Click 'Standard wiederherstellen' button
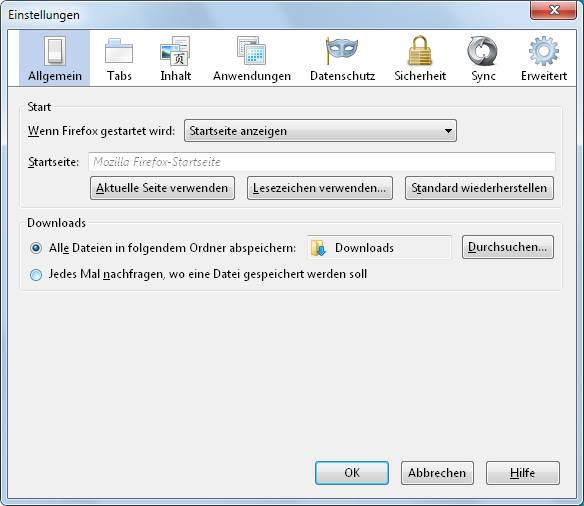 click(x=479, y=188)
